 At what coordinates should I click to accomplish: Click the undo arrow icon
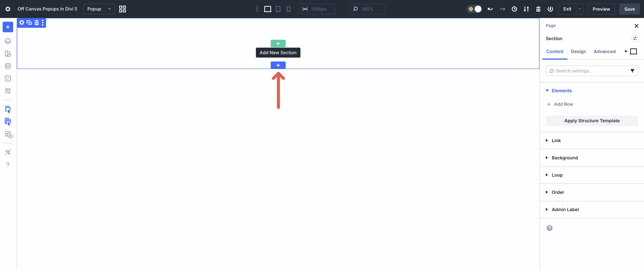490,9
